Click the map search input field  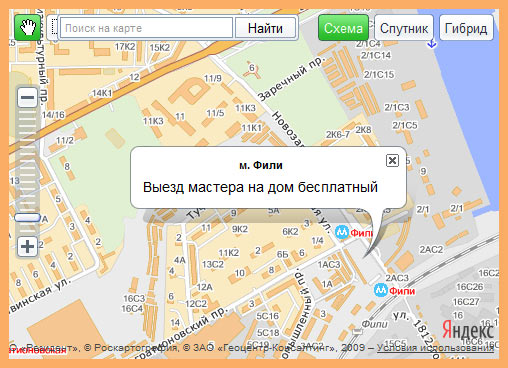coord(146,28)
